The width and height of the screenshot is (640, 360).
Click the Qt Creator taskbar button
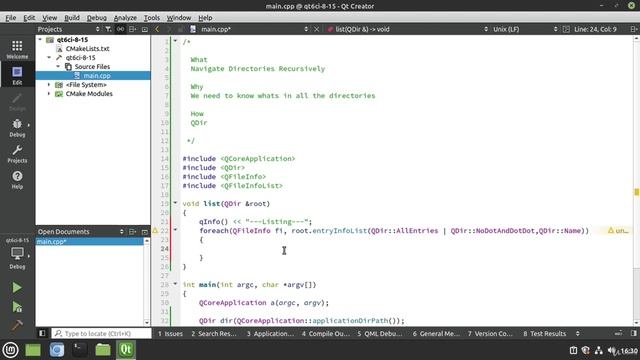pyautogui.click(x=126, y=350)
